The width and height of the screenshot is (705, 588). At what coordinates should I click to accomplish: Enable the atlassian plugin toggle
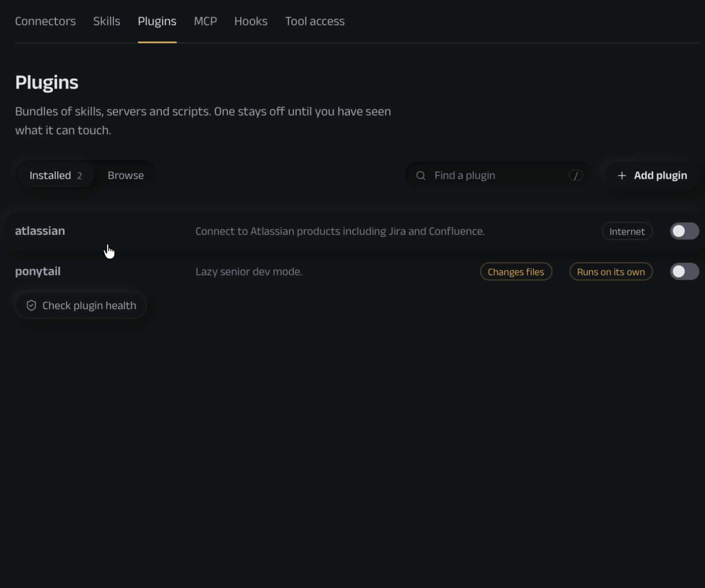click(x=684, y=231)
